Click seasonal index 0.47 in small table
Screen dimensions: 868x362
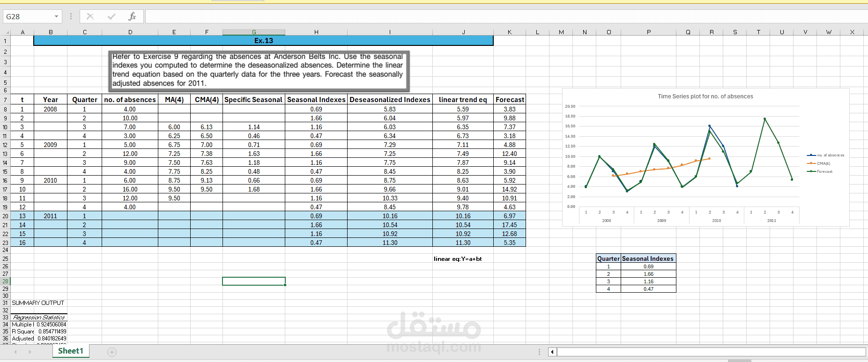[648, 289]
